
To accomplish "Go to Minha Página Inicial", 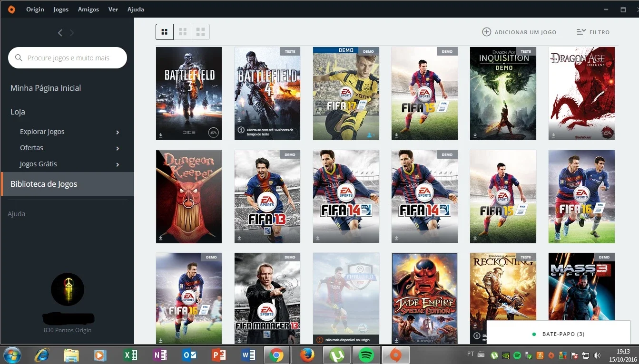I will [46, 88].
